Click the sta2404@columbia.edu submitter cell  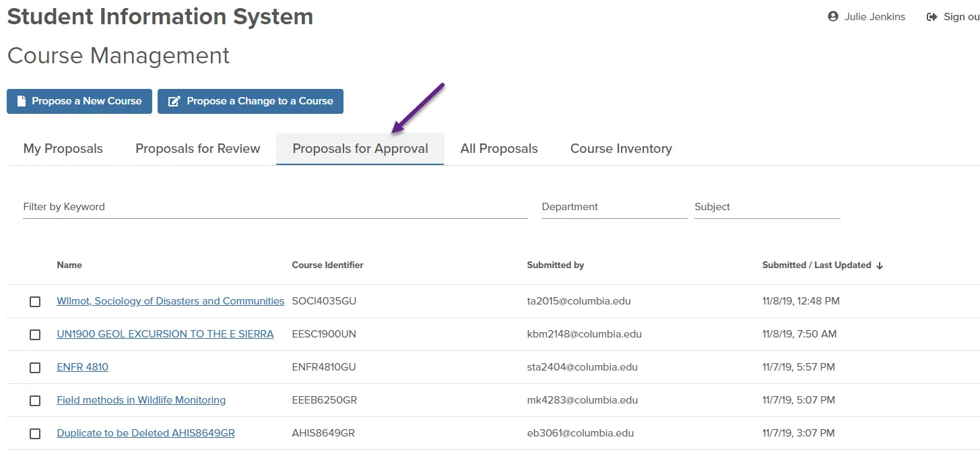click(583, 367)
